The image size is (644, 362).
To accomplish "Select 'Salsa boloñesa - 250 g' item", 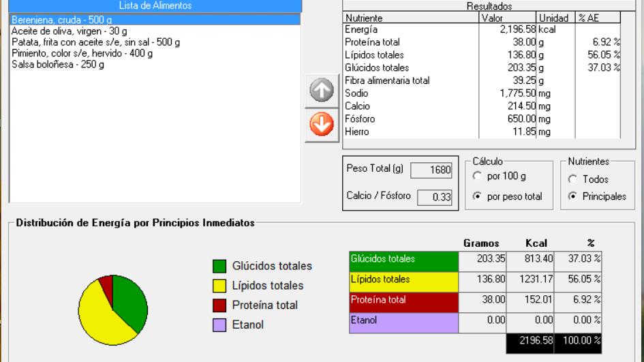I will pos(57,64).
